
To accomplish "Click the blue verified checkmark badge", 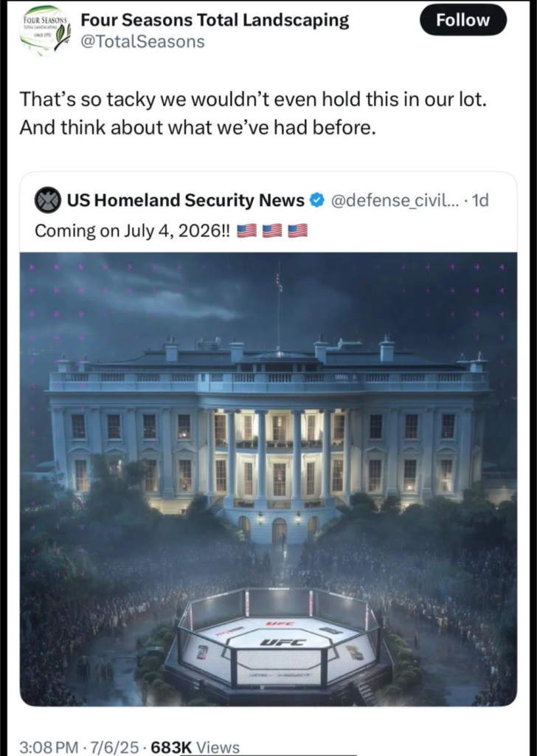I will tap(316, 199).
